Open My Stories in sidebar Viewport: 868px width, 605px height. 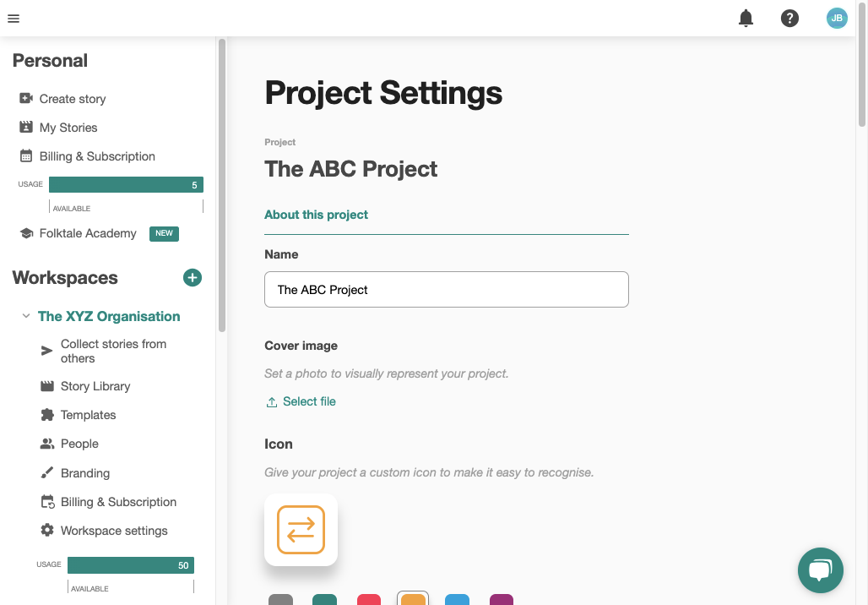(68, 128)
